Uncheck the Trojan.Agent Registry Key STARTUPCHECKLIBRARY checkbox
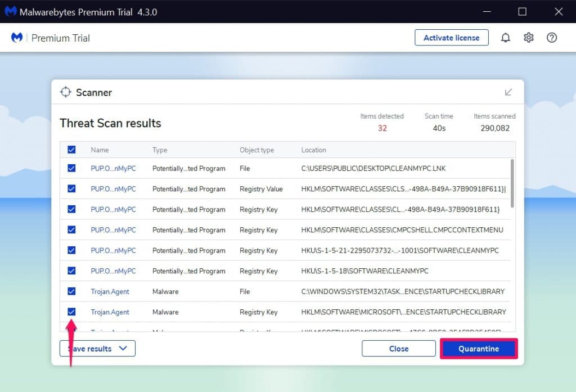This screenshot has height=392, width=576. tap(71, 312)
